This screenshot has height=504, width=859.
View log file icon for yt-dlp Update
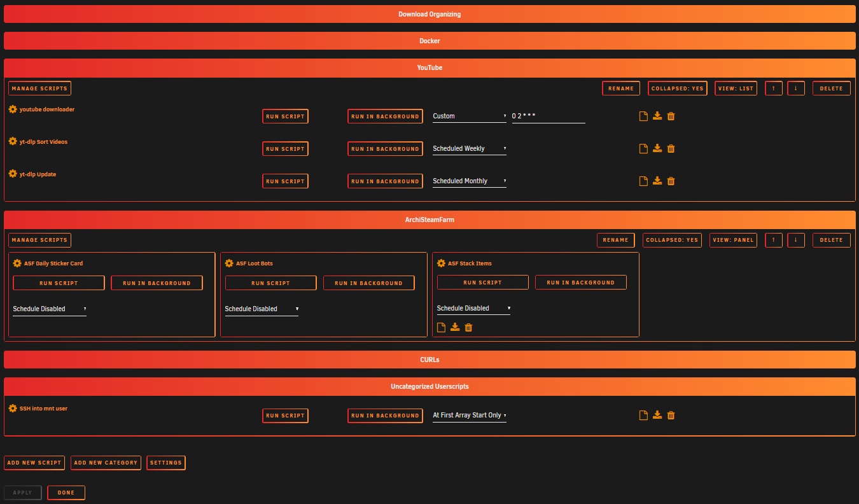pos(643,181)
